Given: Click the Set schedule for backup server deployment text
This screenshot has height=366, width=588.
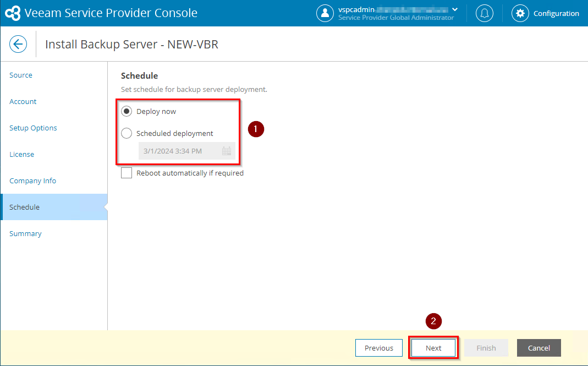Looking at the screenshot, I should click(x=194, y=89).
